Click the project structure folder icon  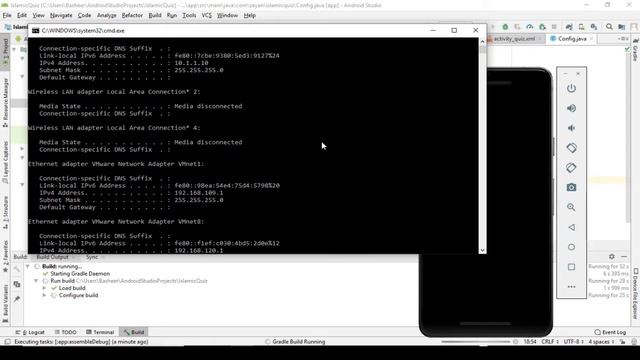coord(622,27)
